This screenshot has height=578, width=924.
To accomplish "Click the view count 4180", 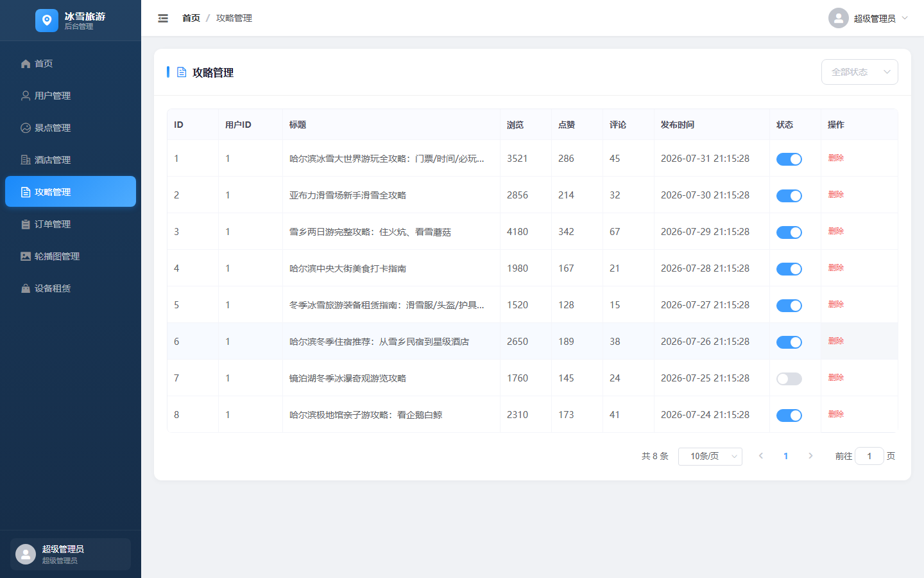I will 517,232.
